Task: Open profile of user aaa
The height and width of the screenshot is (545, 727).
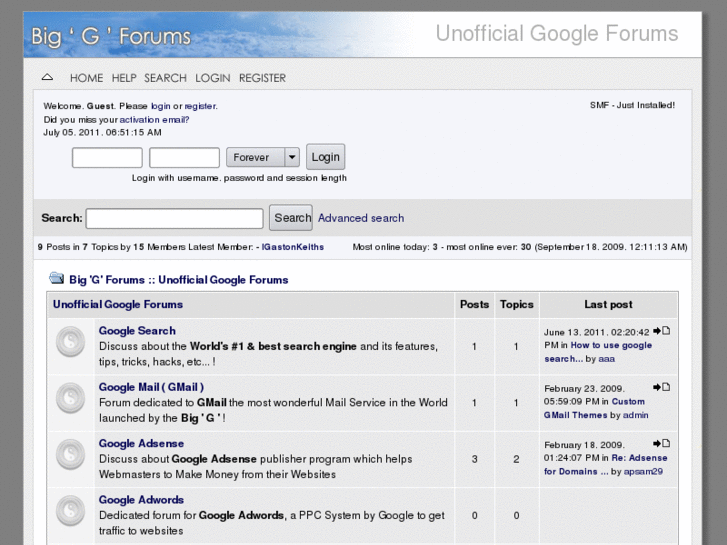Action: tap(606, 359)
